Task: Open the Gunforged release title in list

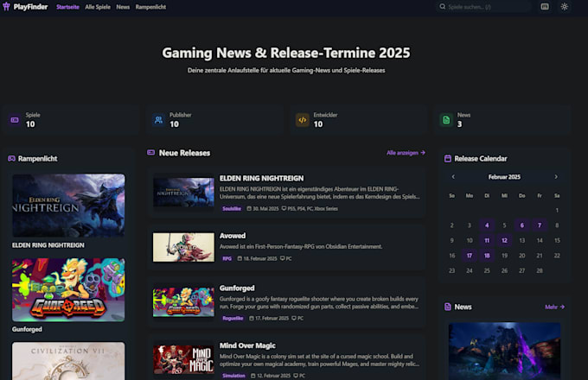Action: tap(237, 288)
